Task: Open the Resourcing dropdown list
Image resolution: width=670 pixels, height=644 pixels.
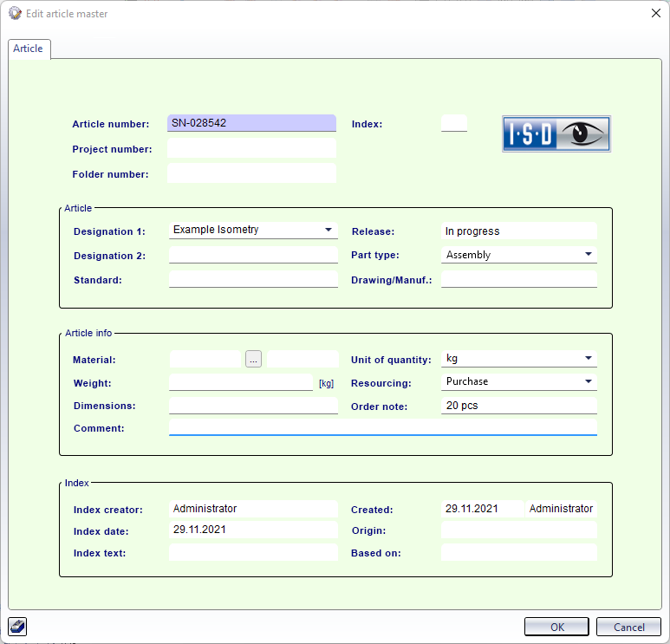Action: click(x=589, y=381)
